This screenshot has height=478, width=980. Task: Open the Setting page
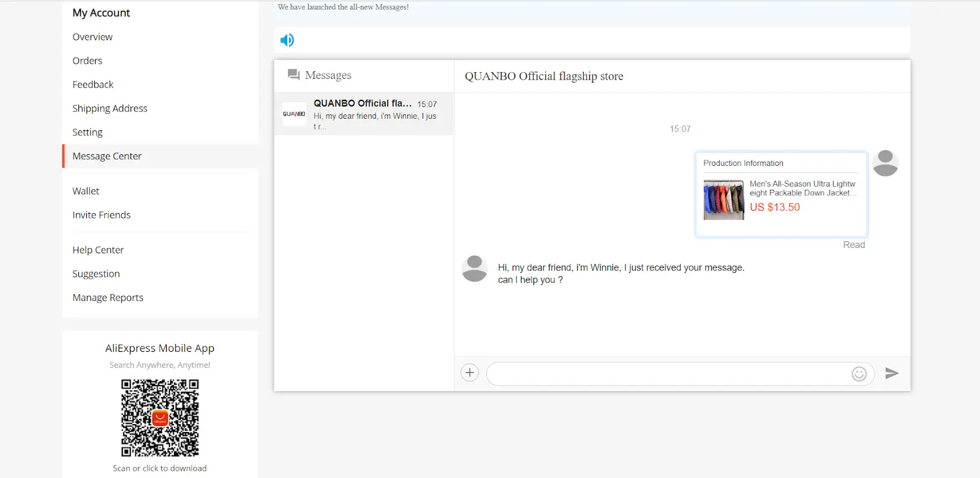[88, 132]
